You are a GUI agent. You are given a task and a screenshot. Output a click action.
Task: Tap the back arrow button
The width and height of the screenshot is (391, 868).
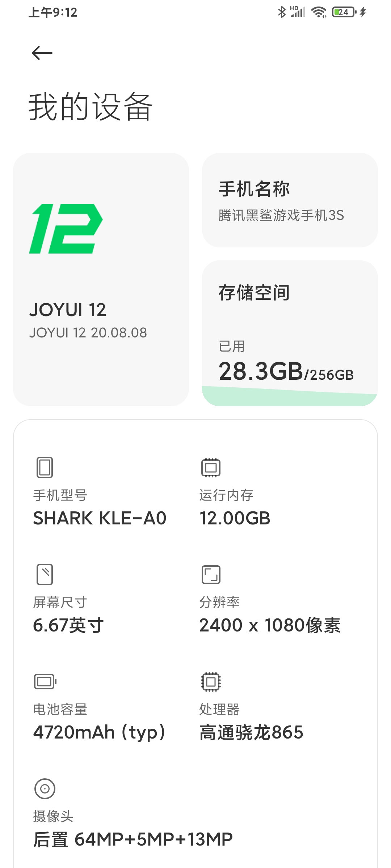point(42,53)
